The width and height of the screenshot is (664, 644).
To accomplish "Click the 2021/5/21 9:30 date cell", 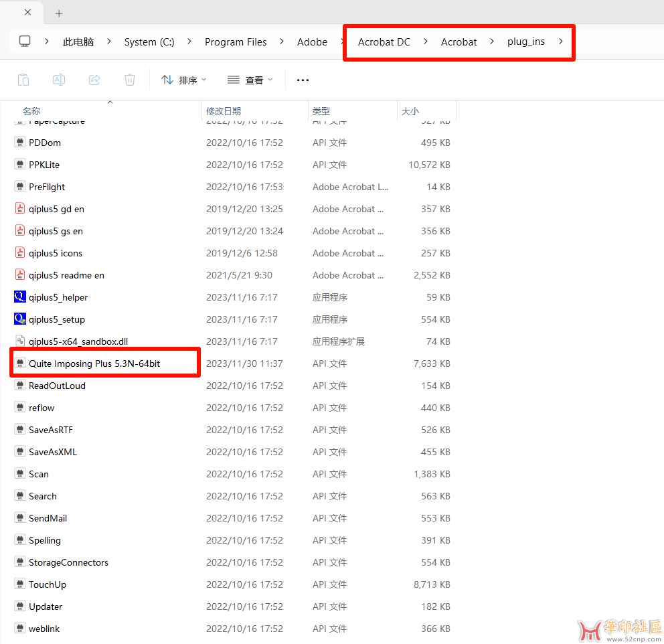I will (239, 274).
